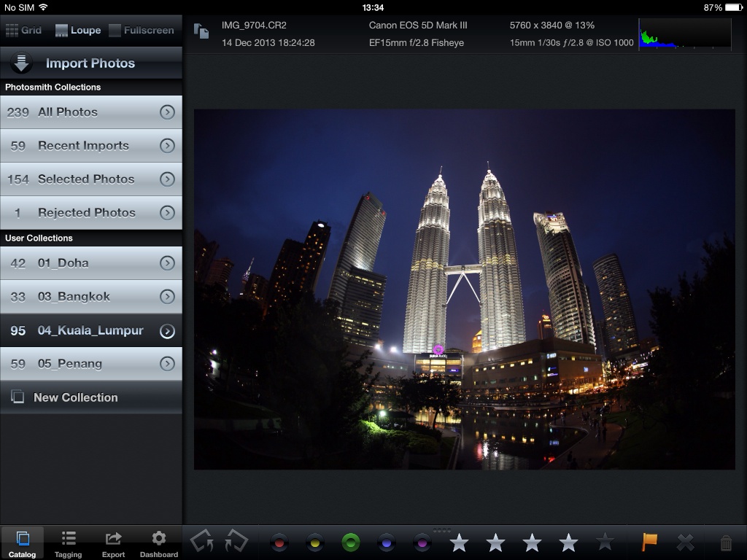Mark photo as rejected with X

[686, 542]
